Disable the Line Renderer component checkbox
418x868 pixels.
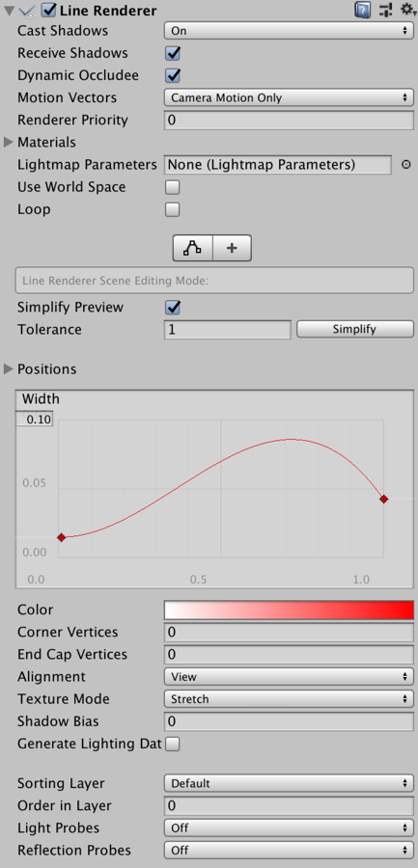point(49,10)
